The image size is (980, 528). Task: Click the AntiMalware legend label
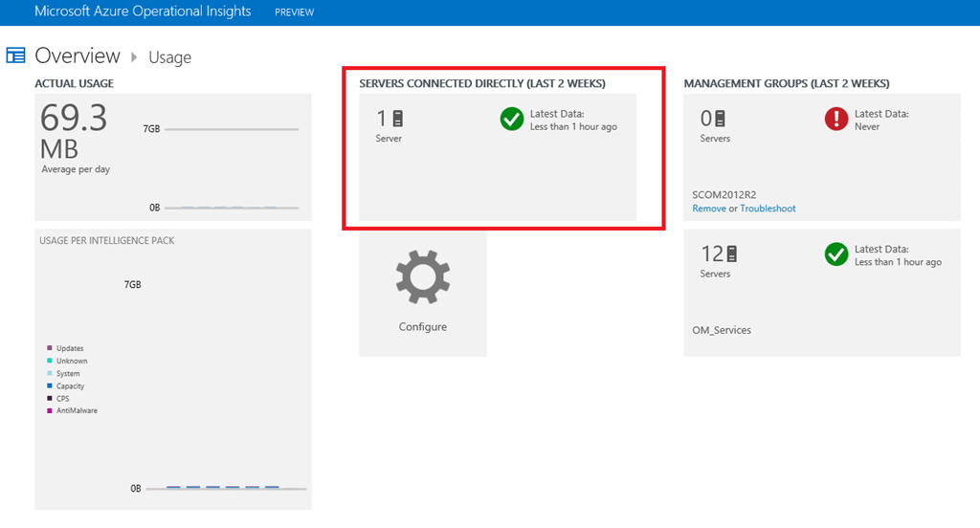click(x=77, y=410)
